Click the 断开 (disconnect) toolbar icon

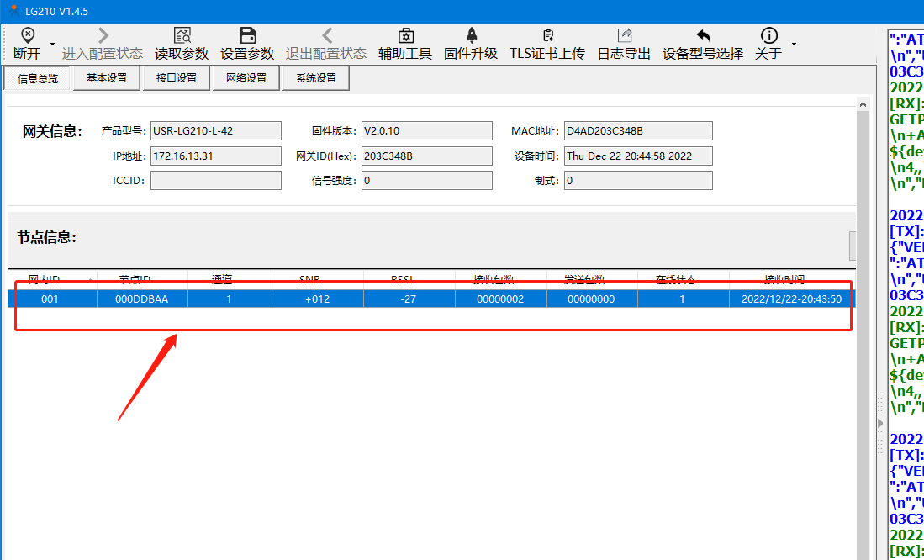click(28, 35)
